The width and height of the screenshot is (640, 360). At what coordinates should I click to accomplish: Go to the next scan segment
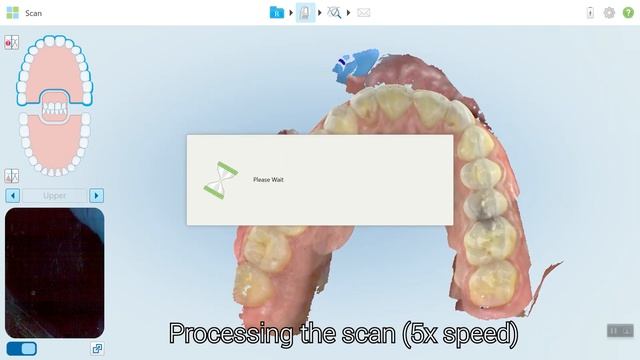click(x=96, y=196)
